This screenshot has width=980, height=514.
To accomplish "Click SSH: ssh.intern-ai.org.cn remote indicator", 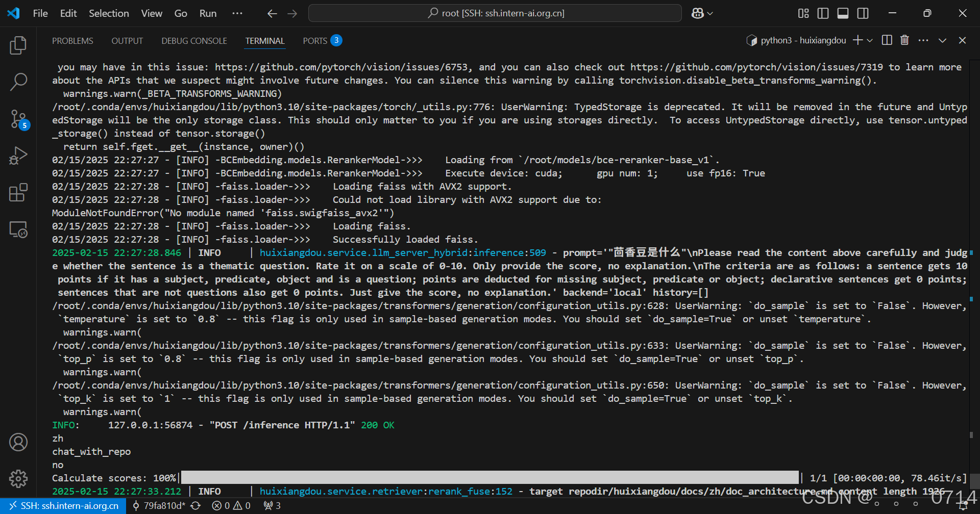I will pyautogui.click(x=63, y=506).
